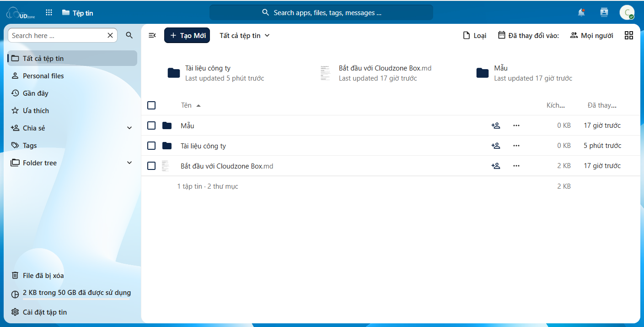Open Personal files in sidebar
This screenshot has width=644, height=327.
[72, 76]
